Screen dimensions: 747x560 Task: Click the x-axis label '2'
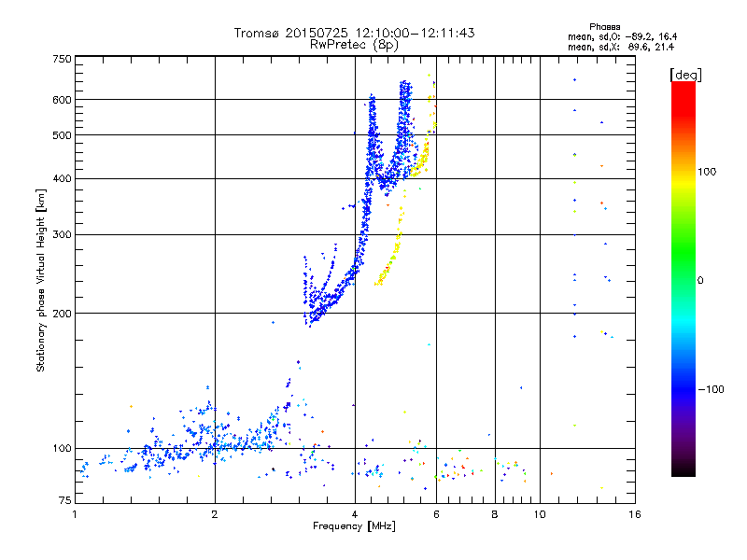pyautogui.click(x=215, y=514)
